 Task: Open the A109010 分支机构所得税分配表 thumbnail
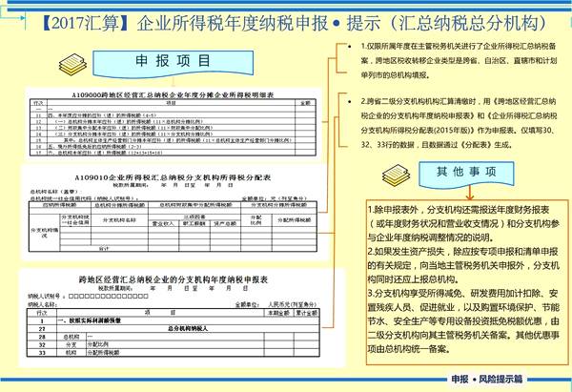click(x=173, y=213)
